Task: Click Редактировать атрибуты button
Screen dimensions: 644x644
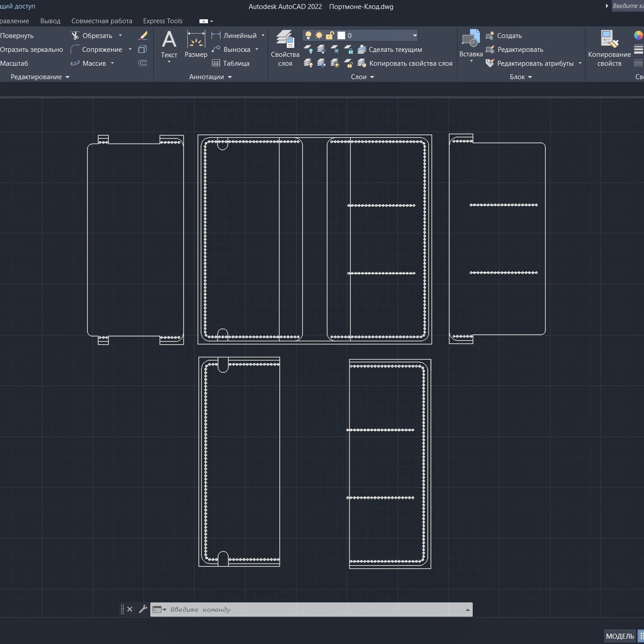Action: coord(530,63)
